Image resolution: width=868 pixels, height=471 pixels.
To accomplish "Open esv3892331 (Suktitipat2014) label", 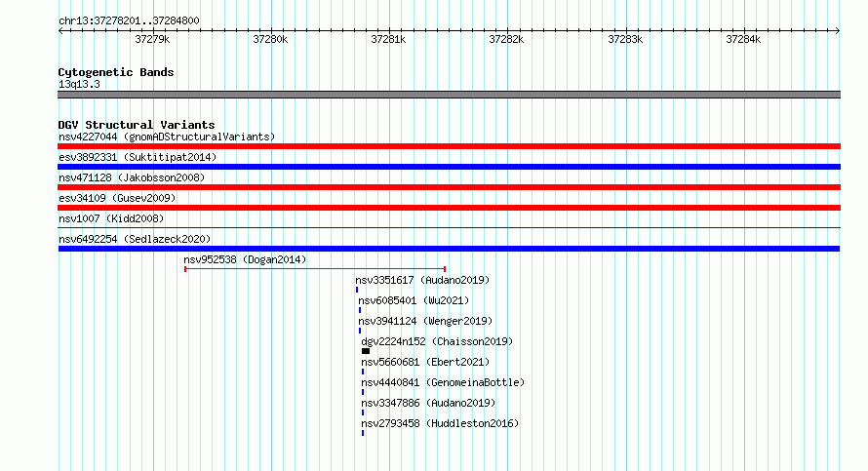I will coord(138,157).
